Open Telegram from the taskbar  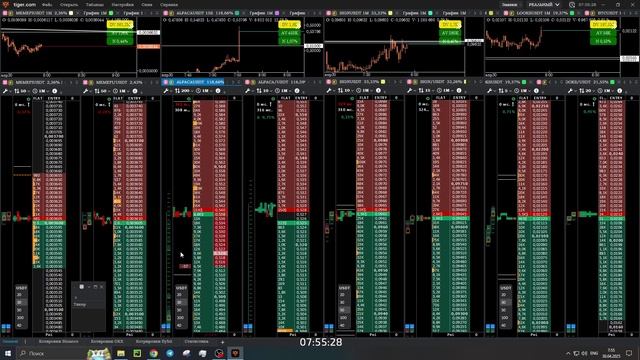[170, 353]
